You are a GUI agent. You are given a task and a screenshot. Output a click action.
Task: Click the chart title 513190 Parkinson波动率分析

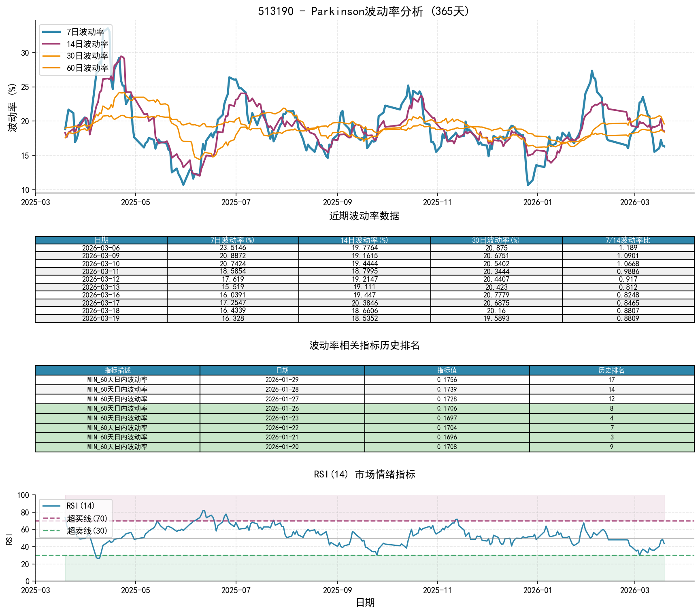pyautogui.click(x=364, y=11)
